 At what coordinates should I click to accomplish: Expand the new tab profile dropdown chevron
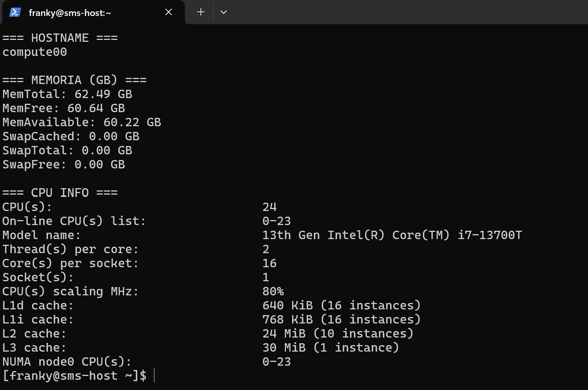click(224, 12)
